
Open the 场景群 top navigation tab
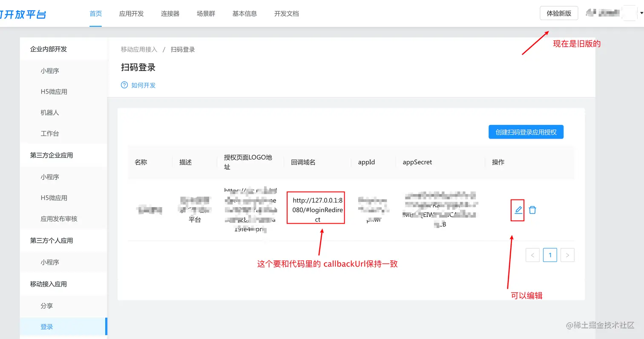pyautogui.click(x=206, y=14)
